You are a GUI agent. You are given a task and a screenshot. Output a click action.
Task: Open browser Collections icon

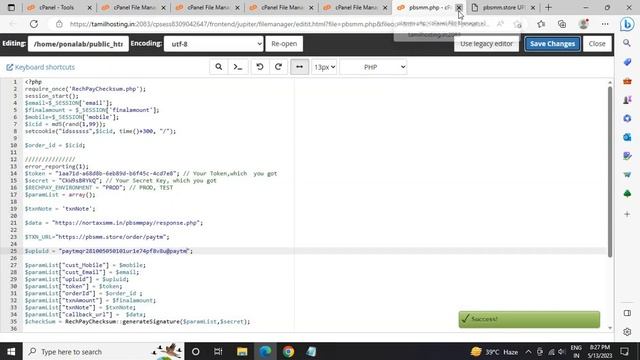coord(562,24)
